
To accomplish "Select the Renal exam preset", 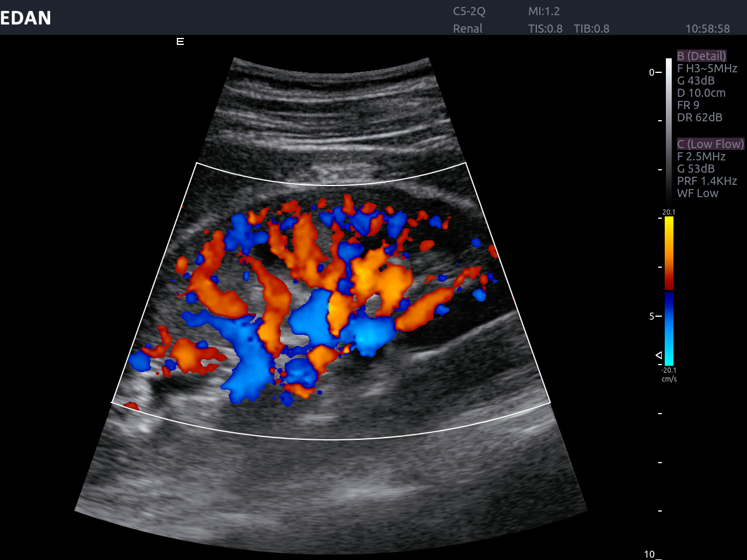I will 467,28.
